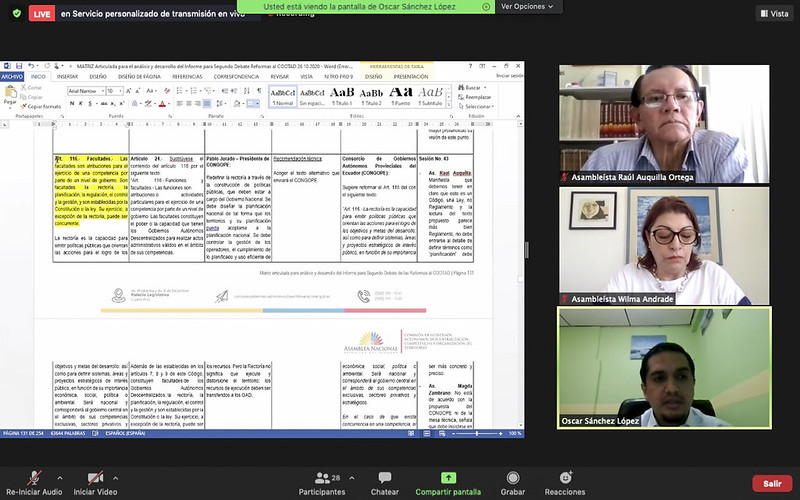Switch to the INSERTAR ribbon tab

[x=67, y=77]
